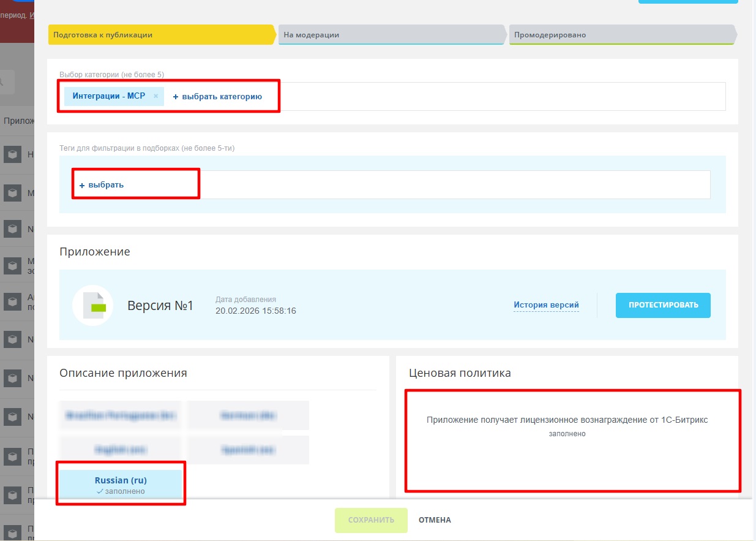Open the выбрать категорию selector
This screenshot has height=541, width=756.
217,97
